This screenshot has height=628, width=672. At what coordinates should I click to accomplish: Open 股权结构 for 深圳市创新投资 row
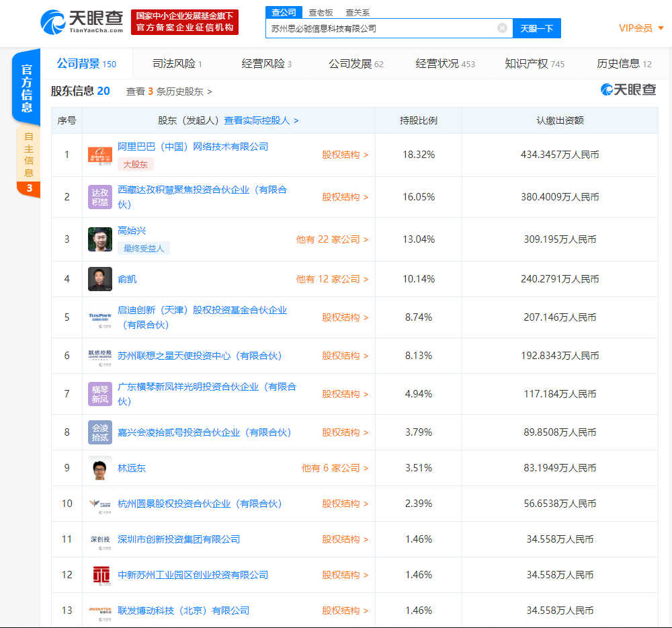(345, 539)
